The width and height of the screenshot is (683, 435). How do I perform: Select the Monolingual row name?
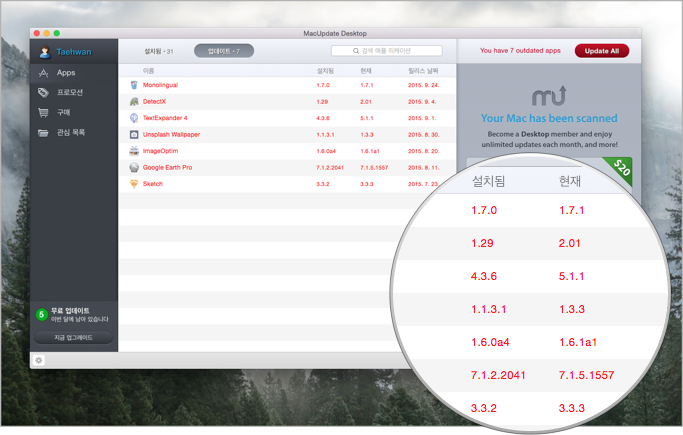tap(160, 85)
